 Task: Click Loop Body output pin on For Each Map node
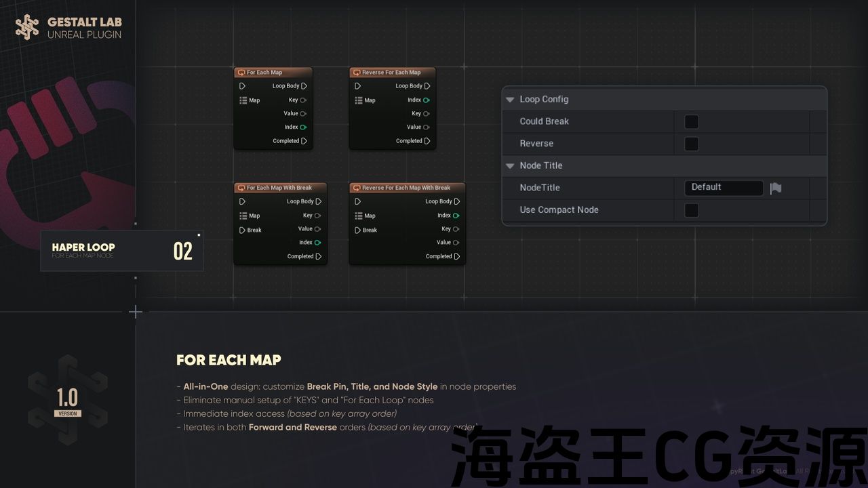[304, 86]
